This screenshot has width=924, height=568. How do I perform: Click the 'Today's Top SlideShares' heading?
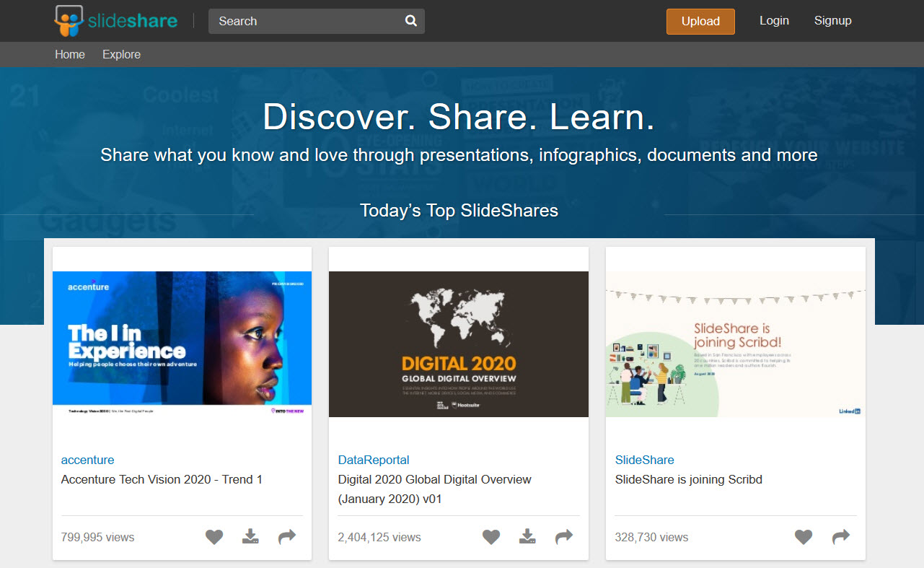(459, 211)
